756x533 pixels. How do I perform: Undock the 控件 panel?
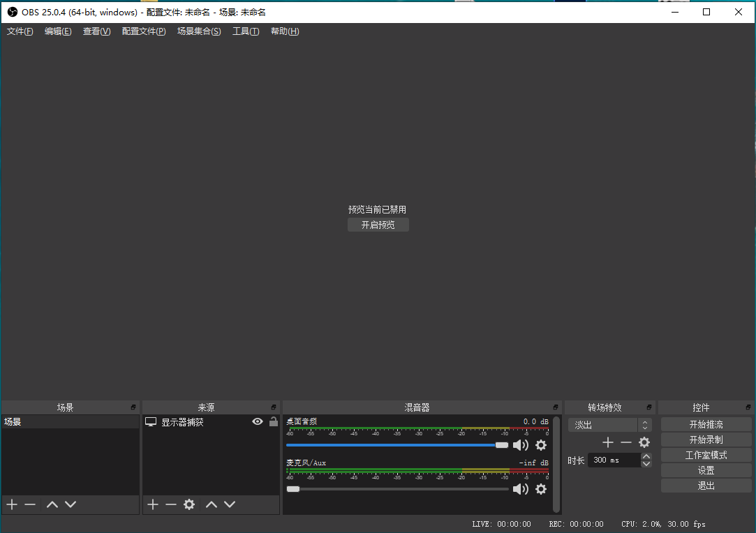748,407
